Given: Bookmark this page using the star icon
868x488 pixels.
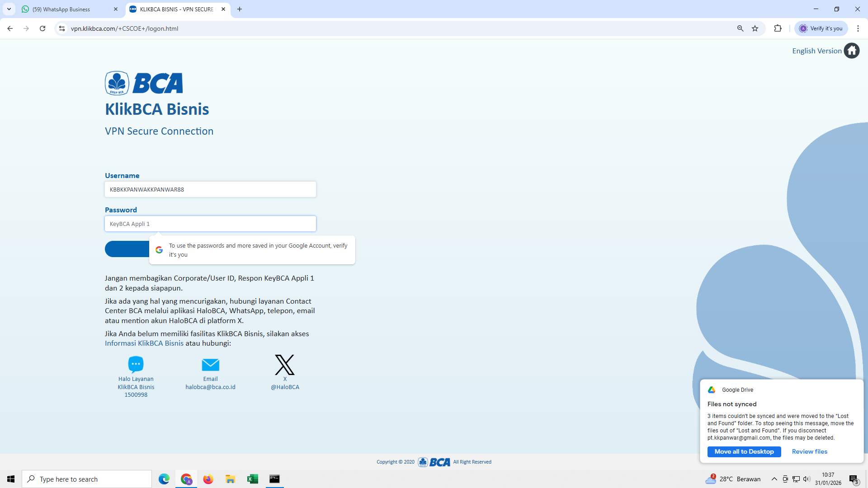Looking at the screenshot, I should (x=755, y=28).
